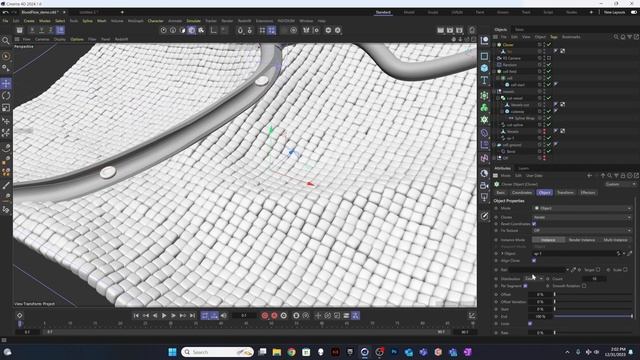Open the Fix Texture dropdown

[x=582, y=231]
